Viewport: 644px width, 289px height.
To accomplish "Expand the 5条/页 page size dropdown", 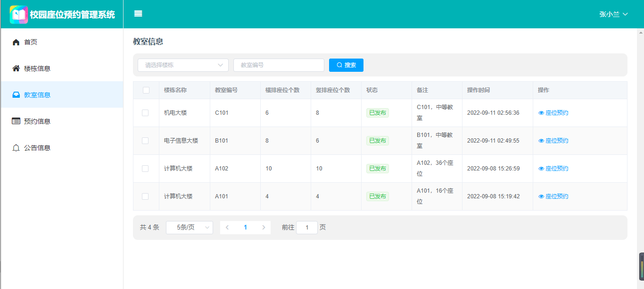I will 189,228.
